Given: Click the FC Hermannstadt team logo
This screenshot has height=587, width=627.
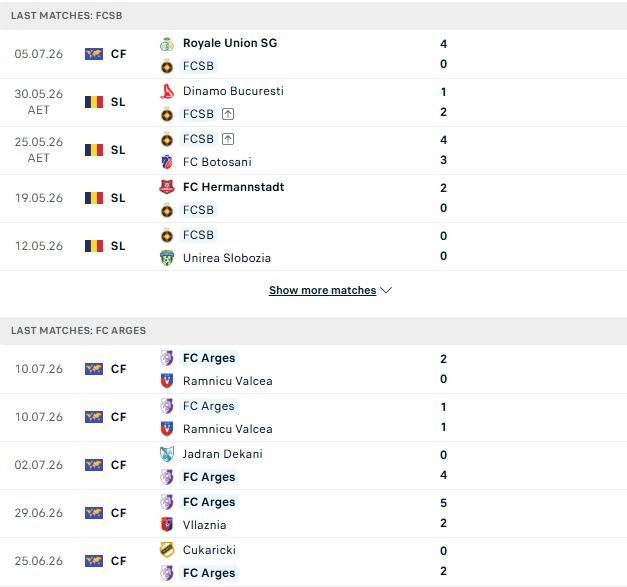Looking at the screenshot, I should 167,187.
